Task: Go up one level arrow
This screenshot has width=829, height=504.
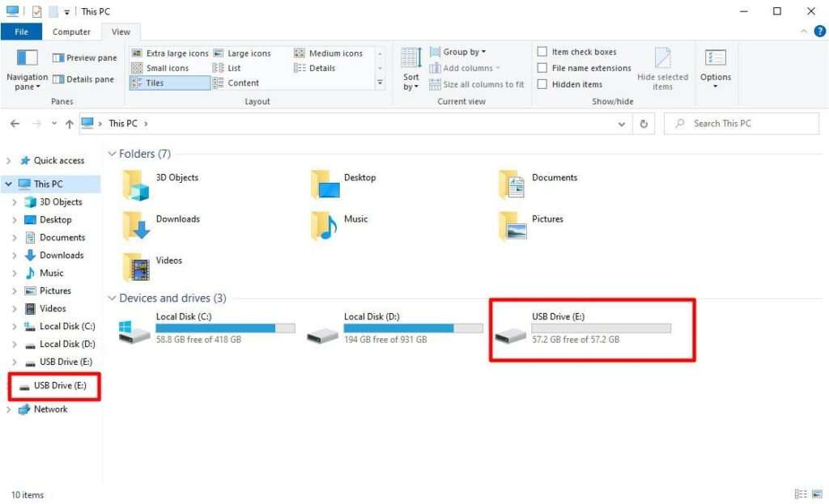Action: pyautogui.click(x=70, y=124)
